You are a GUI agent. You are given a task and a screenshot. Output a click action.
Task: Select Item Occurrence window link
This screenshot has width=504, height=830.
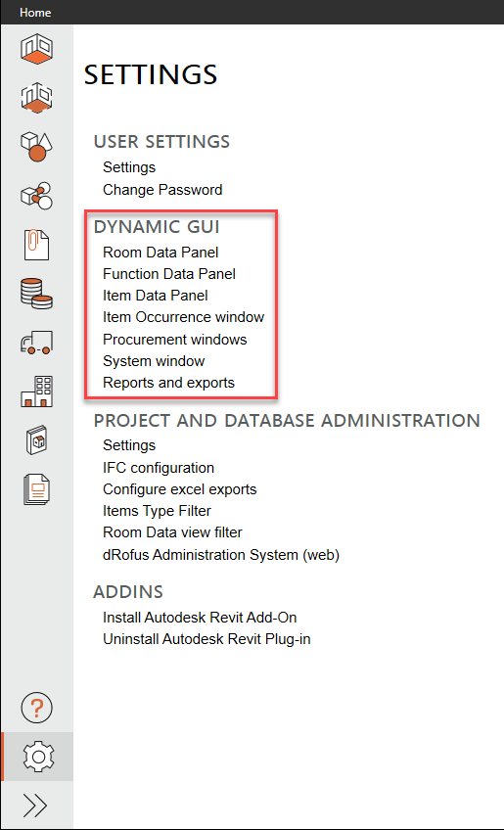(183, 317)
